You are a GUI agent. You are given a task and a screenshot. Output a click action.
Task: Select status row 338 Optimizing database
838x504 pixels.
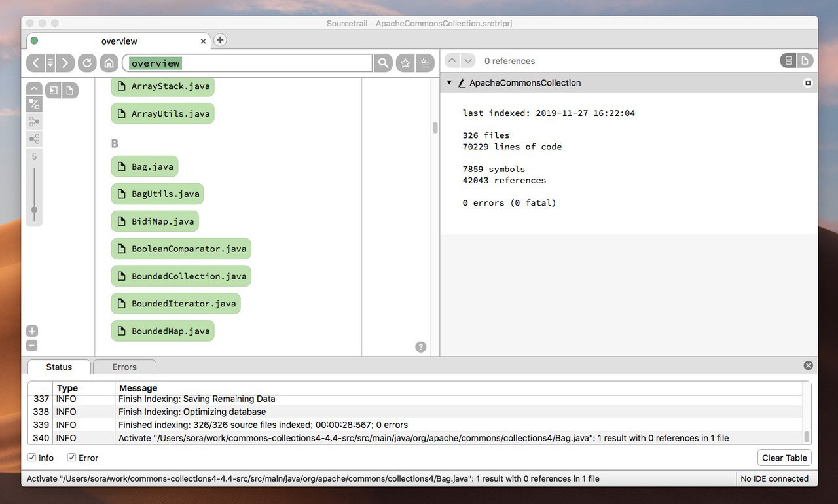(415, 412)
